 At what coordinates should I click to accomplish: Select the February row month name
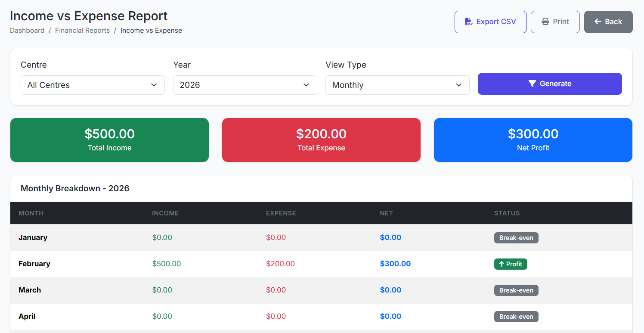pos(34,264)
